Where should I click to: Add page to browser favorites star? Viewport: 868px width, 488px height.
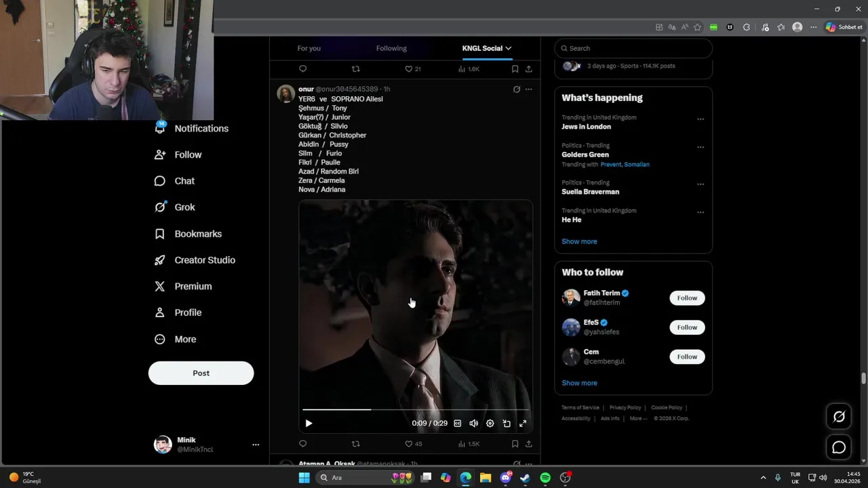pyautogui.click(x=697, y=27)
